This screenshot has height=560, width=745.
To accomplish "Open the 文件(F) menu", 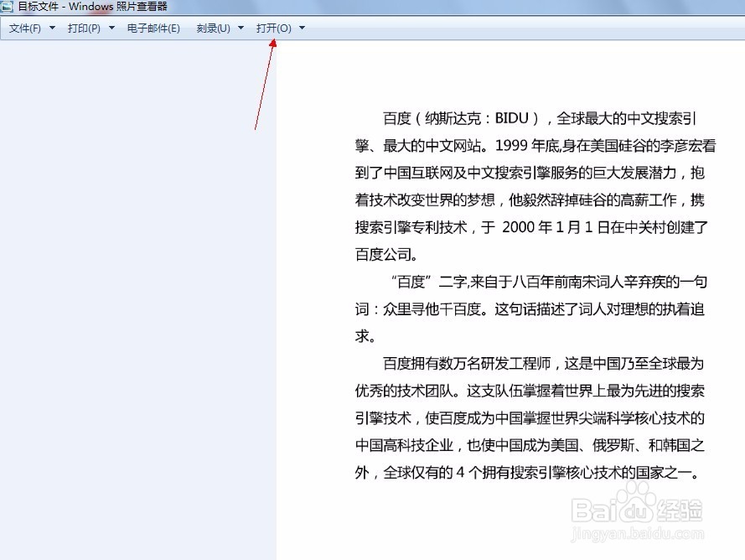I will tap(23, 28).
